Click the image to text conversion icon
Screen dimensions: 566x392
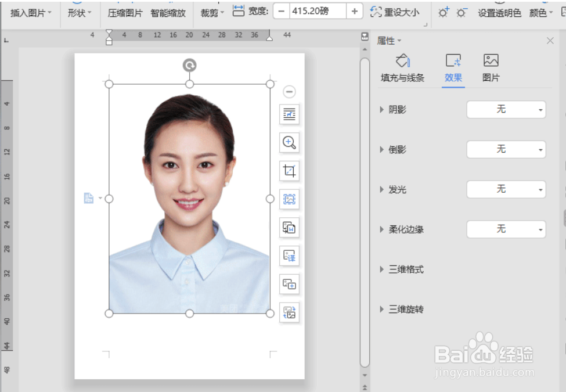pos(289,228)
